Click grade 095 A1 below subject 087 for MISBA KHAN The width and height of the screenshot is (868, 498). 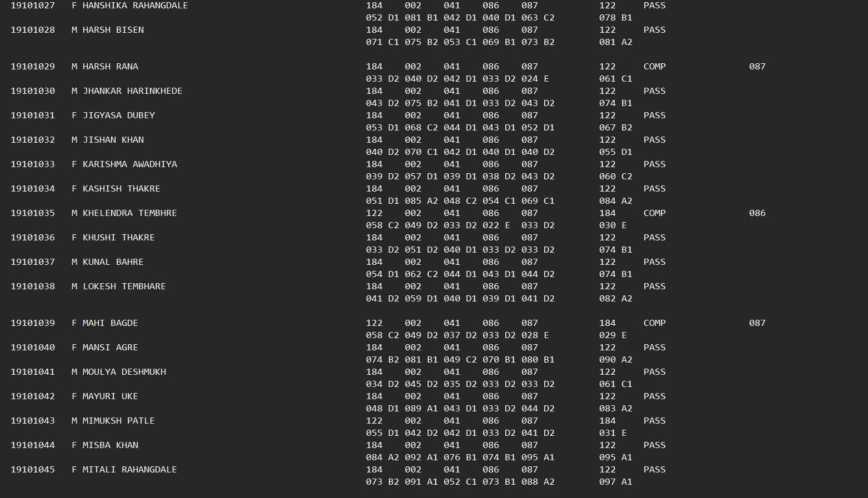coord(538,457)
